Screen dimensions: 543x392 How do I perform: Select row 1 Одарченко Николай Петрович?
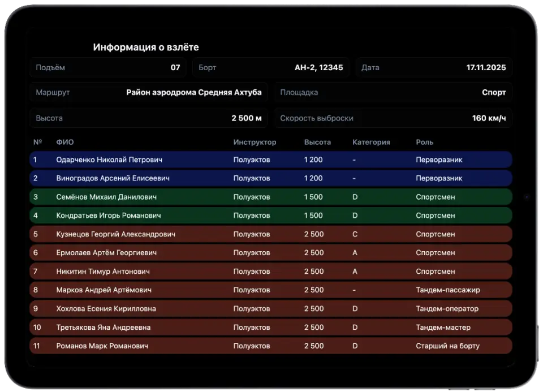pyautogui.click(x=271, y=160)
